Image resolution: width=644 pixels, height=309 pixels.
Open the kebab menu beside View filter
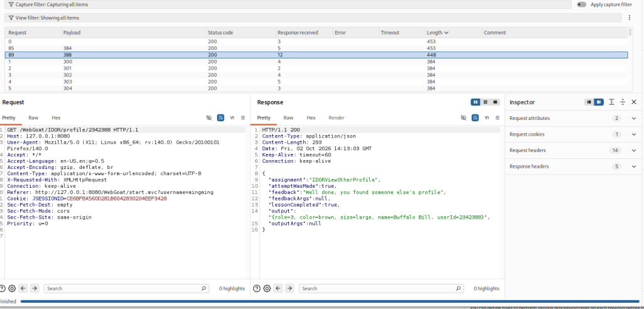click(x=629, y=18)
